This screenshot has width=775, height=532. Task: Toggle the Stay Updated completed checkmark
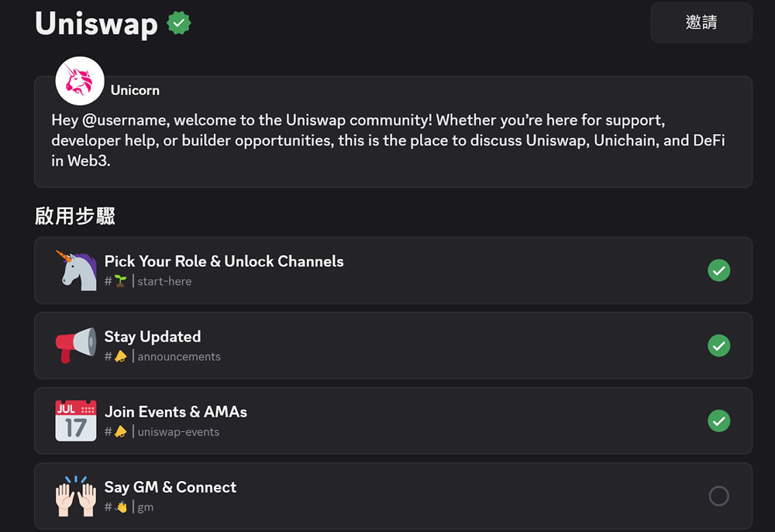click(x=718, y=345)
